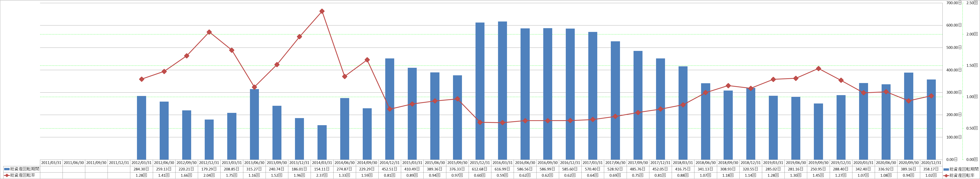Click the 0.50回 secondary axis label
The width and height of the screenshot is (980, 179).
click(x=972, y=128)
